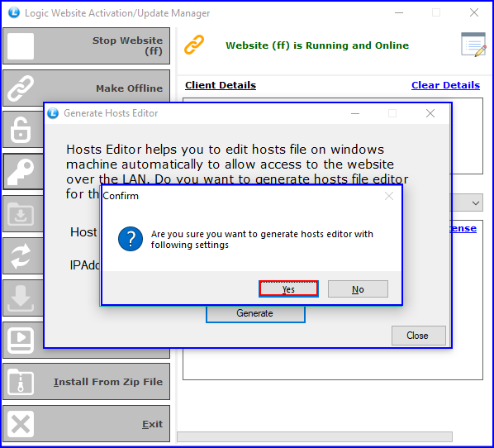Open the Clear Details link
The height and width of the screenshot is (448, 494).
(445, 85)
